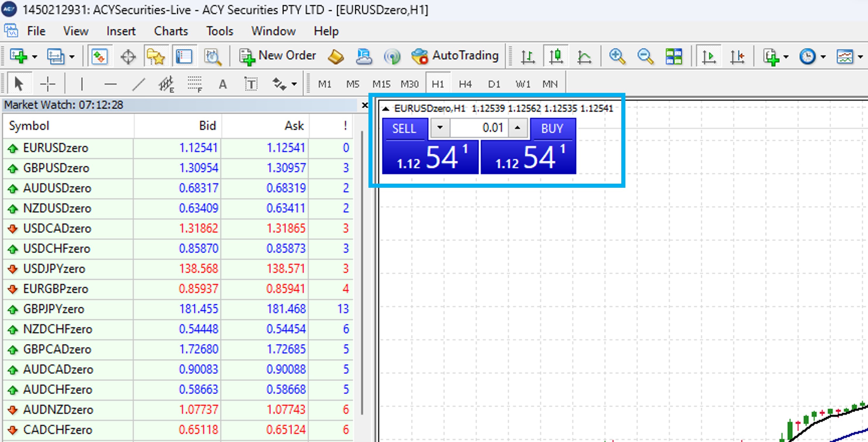Screen dimensions: 868x442
Task: Click the New Order icon
Action: pos(247,57)
